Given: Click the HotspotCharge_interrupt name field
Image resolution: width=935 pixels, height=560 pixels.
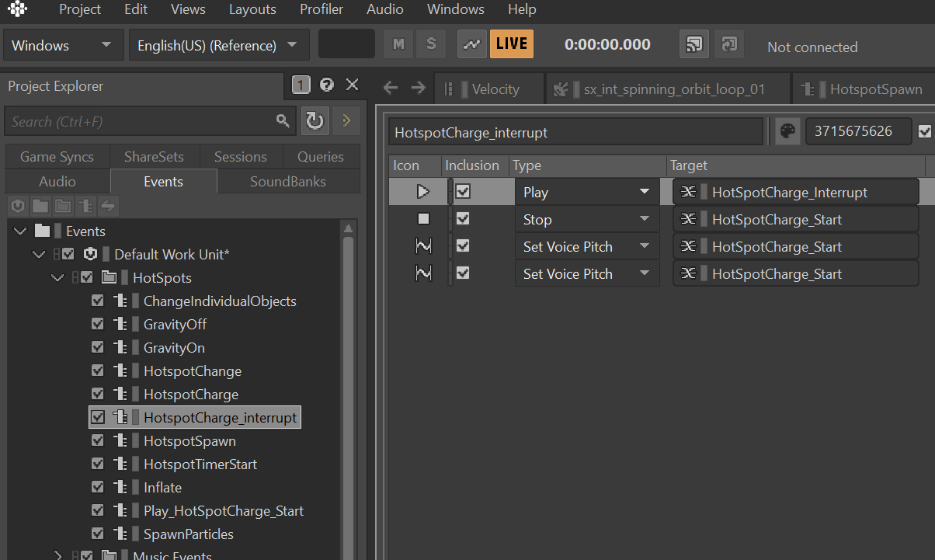Looking at the screenshot, I should coord(575,132).
